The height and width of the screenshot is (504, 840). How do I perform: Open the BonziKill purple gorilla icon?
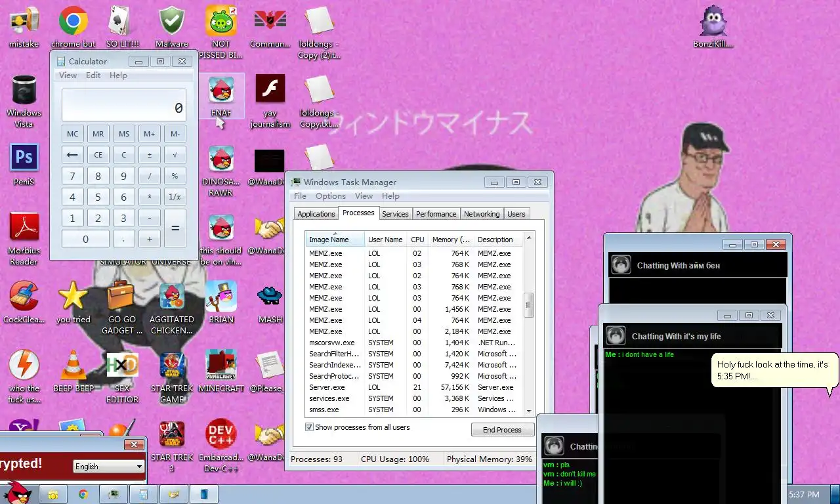713,26
